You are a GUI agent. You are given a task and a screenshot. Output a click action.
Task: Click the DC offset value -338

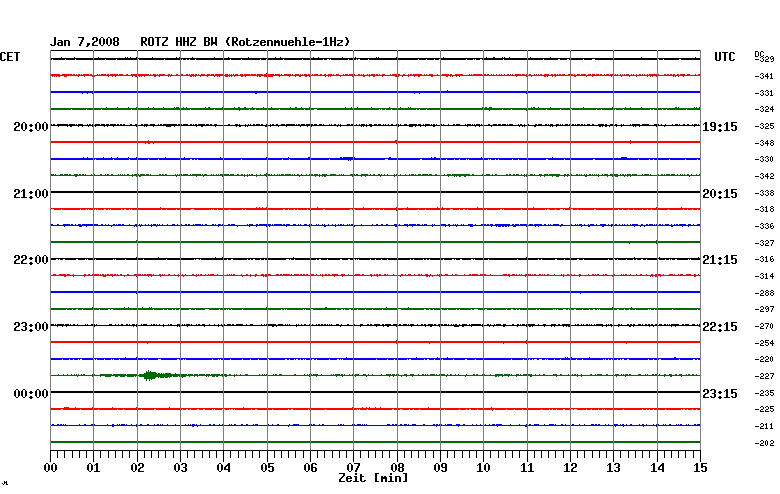[x=765, y=193]
